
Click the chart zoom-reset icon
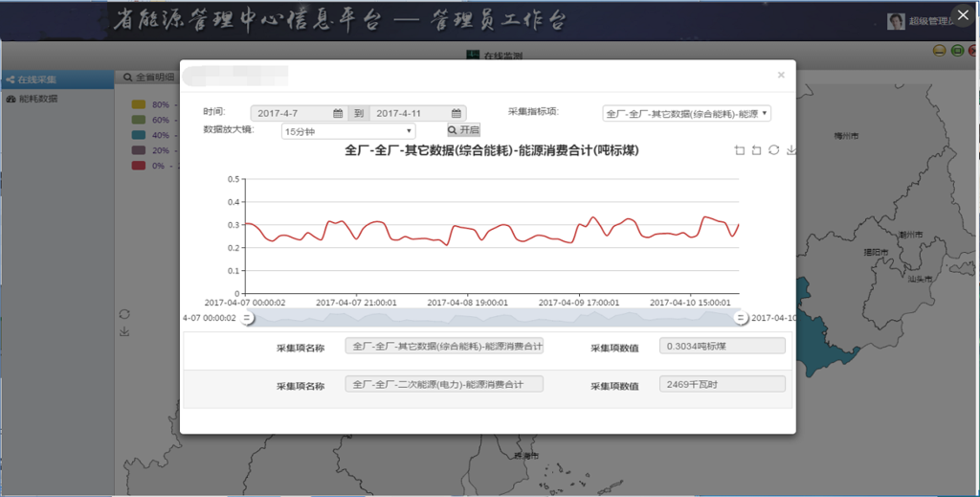pos(756,150)
